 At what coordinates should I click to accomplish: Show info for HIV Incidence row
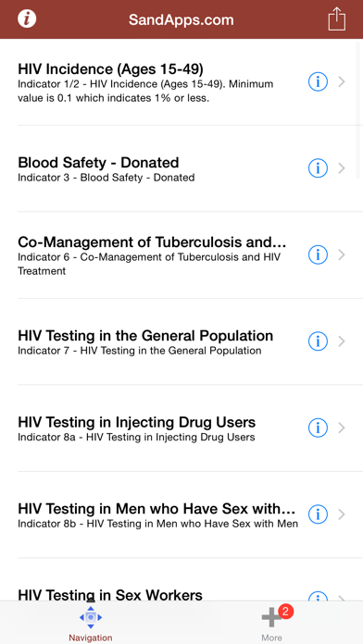click(x=318, y=82)
